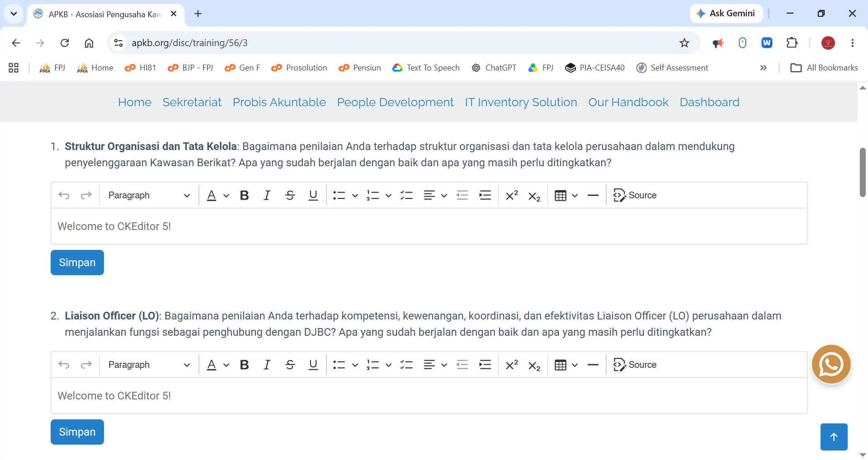This screenshot has height=460, width=868.
Task: Click into question 1 editor text area
Action: coord(429,226)
